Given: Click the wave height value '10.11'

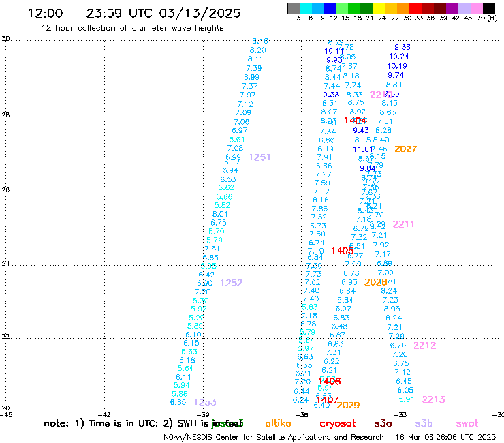Looking at the screenshot, I should [334, 51].
